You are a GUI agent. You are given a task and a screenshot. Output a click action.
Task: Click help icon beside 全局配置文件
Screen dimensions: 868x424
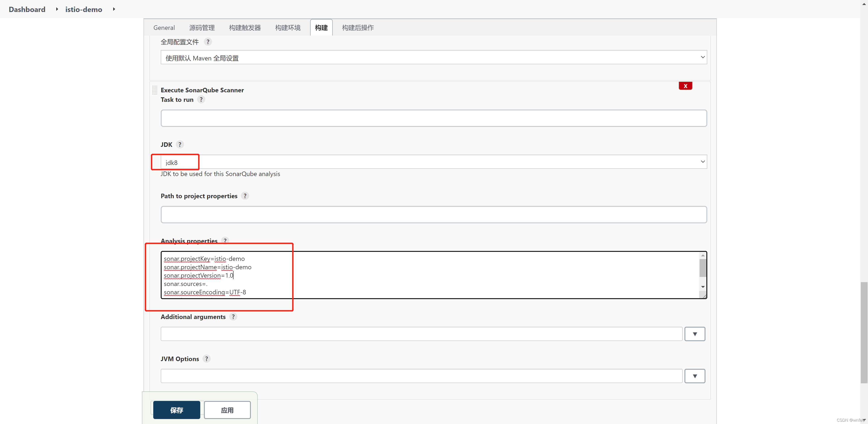pos(208,42)
